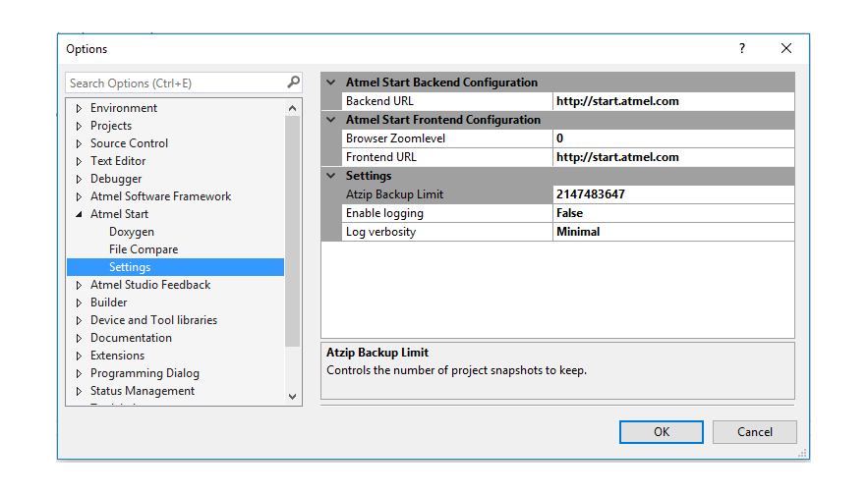Image resolution: width=868 pixels, height=495 pixels.
Task: Click the OK button
Action: (x=661, y=432)
